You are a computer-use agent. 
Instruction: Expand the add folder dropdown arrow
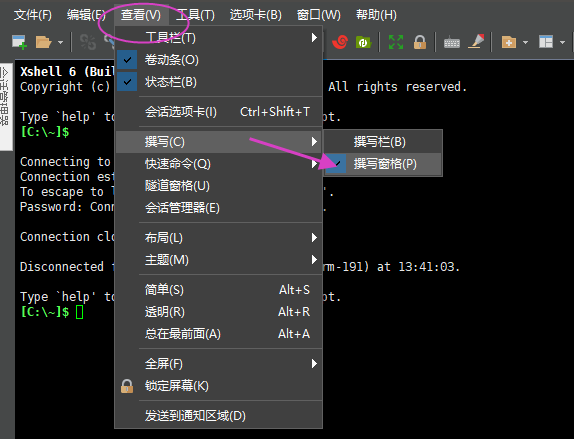point(526,42)
